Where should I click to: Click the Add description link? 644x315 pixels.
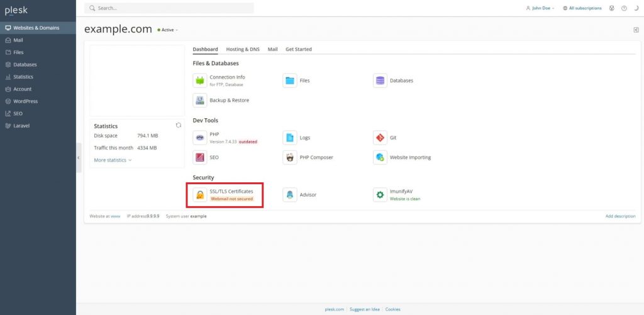(x=620, y=216)
